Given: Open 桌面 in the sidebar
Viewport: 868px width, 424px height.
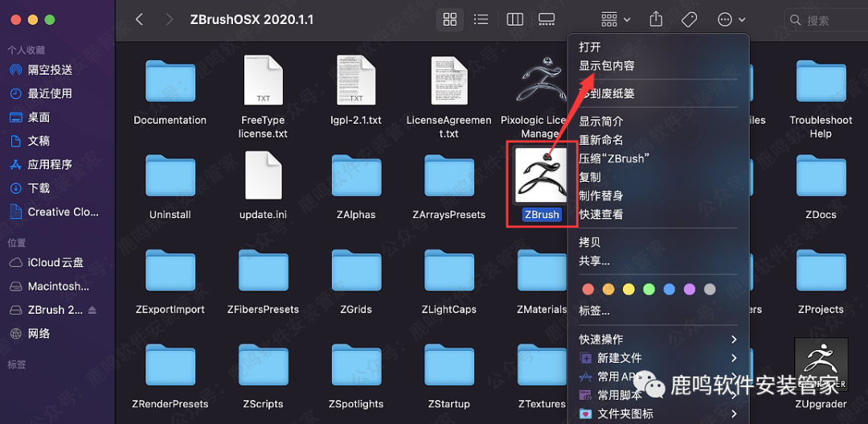Looking at the screenshot, I should [x=39, y=117].
